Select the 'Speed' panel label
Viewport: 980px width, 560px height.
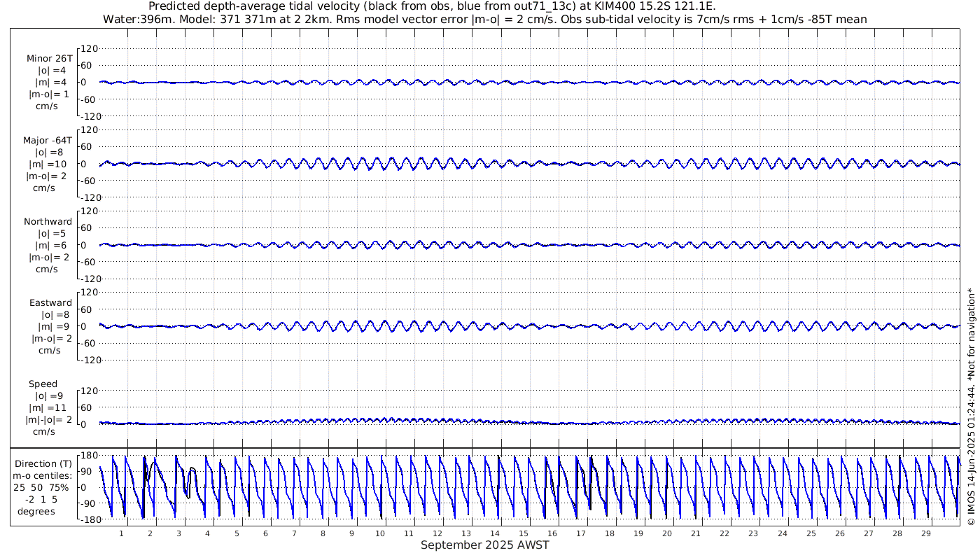[x=43, y=384]
